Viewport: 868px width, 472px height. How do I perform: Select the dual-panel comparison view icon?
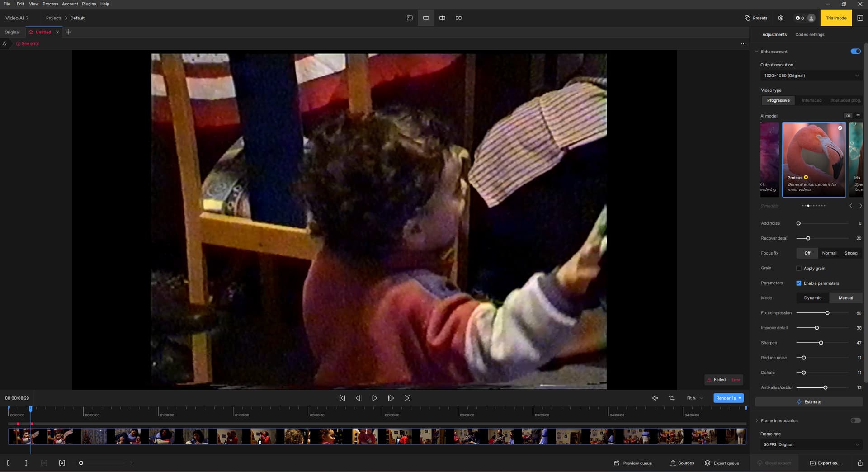click(x=458, y=18)
